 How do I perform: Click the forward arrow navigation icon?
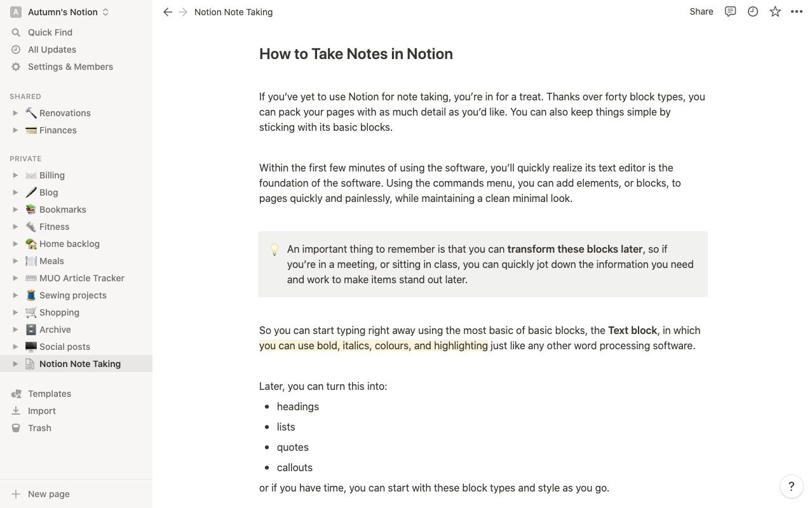coord(183,12)
